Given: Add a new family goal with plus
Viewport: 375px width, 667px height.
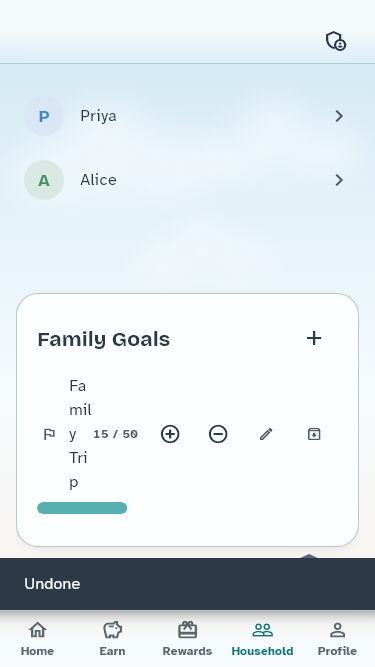Looking at the screenshot, I should point(314,339).
